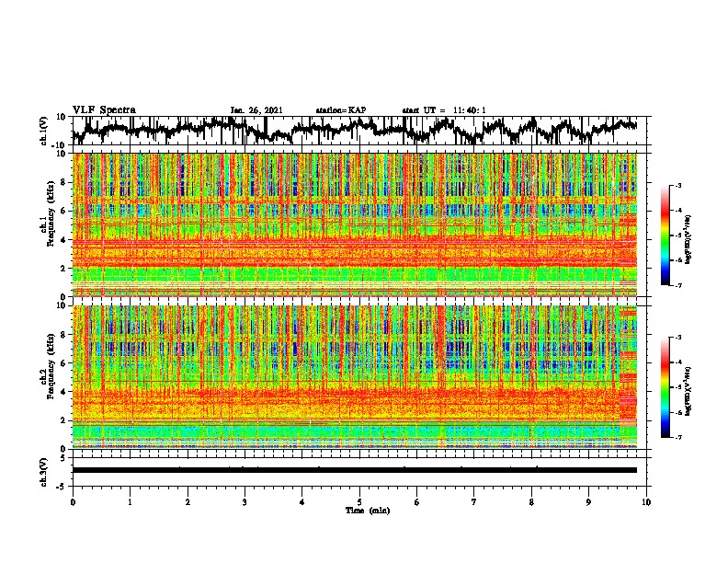Click the ch.2 spectrogram "8" kHz tick label
This screenshot has width=728, height=563.
coord(63,335)
